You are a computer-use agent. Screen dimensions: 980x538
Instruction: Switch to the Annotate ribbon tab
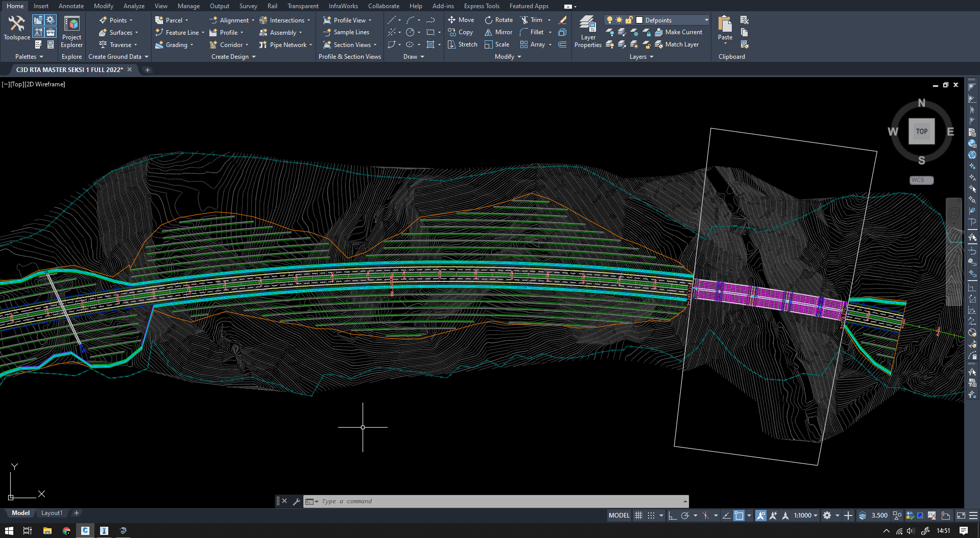coord(71,6)
